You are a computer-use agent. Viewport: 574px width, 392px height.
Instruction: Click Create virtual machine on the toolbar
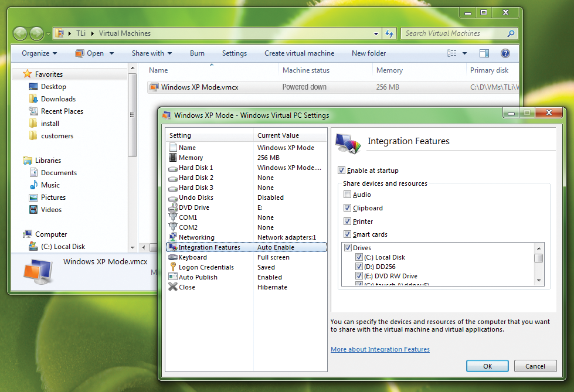pos(299,53)
